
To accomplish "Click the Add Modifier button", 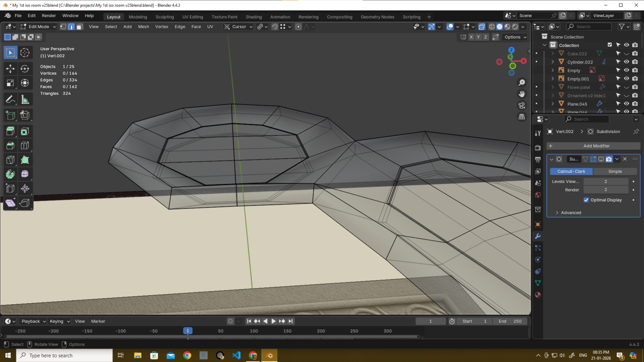I will [x=596, y=146].
